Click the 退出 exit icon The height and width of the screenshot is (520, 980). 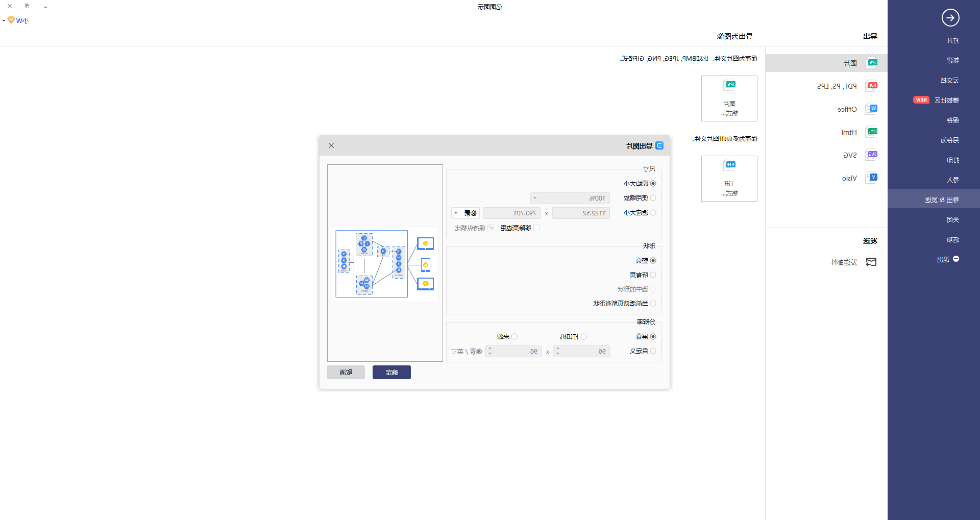point(956,259)
